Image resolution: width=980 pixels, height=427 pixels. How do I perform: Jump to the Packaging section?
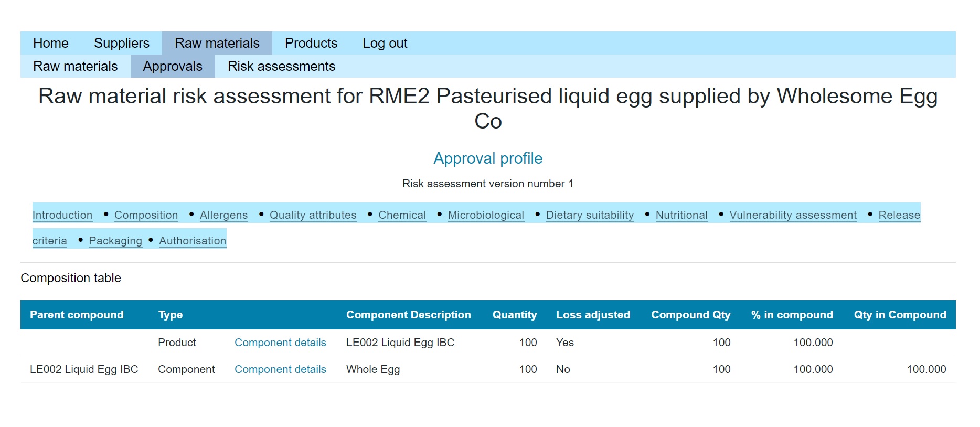115,241
